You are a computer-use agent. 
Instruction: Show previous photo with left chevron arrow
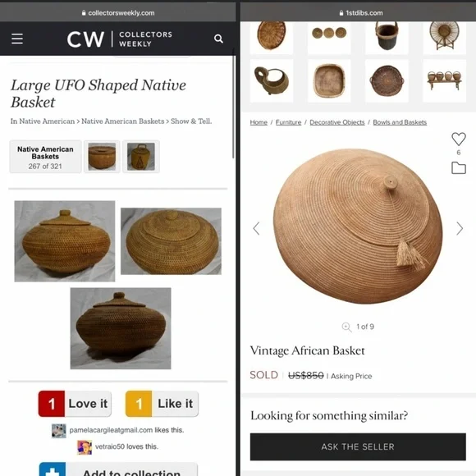257,228
